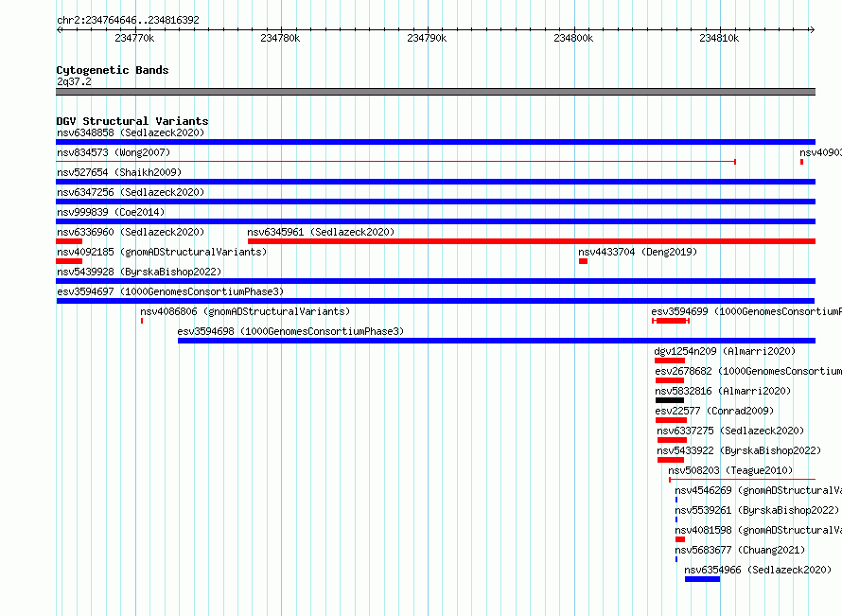Image resolution: width=842 pixels, height=616 pixels.
Task: Select the nsv6347256 (Sedlazeck2020) label
Action: [x=131, y=192]
